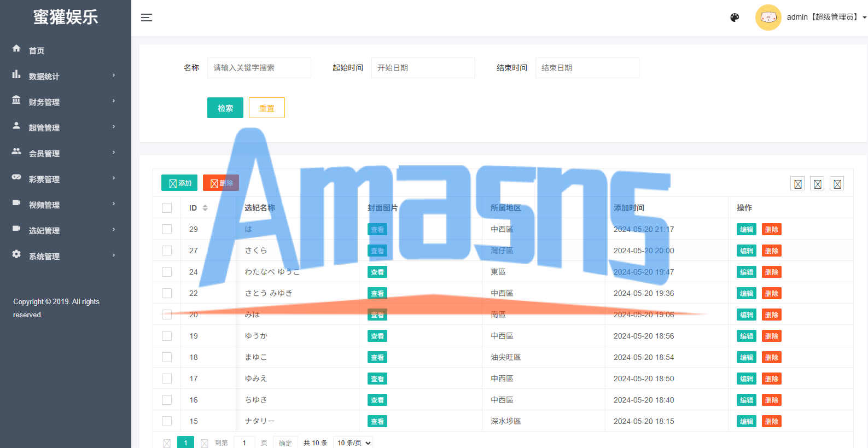
Task: Go to 首页 in the sidebar
Action: pos(66,50)
